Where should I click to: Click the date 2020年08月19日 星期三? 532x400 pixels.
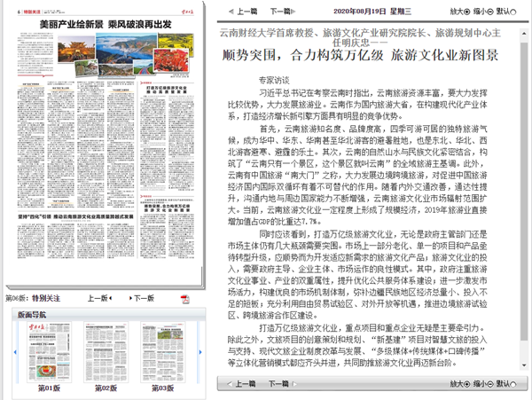[x=372, y=12]
